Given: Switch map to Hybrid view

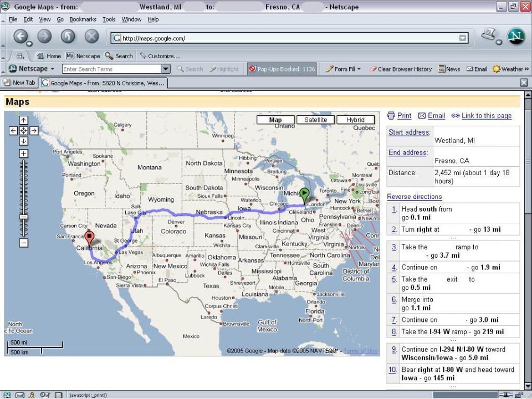Looking at the screenshot, I should click(356, 120).
